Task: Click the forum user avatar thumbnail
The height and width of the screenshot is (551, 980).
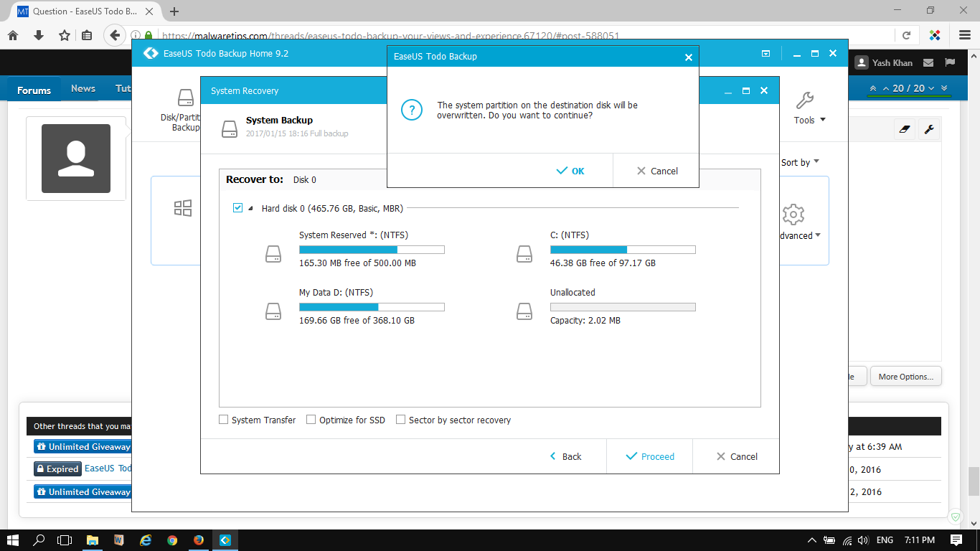Action: (76, 159)
